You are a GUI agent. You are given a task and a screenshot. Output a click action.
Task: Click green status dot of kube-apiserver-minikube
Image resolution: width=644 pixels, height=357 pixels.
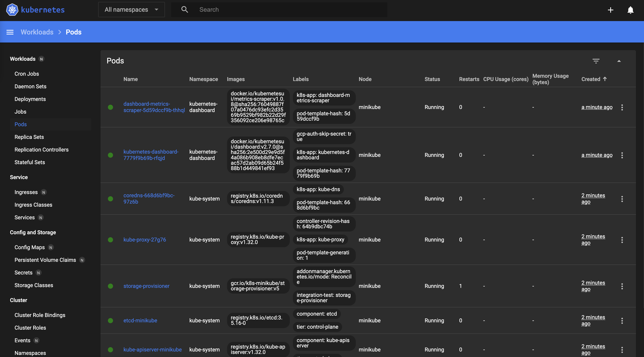point(110,350)
